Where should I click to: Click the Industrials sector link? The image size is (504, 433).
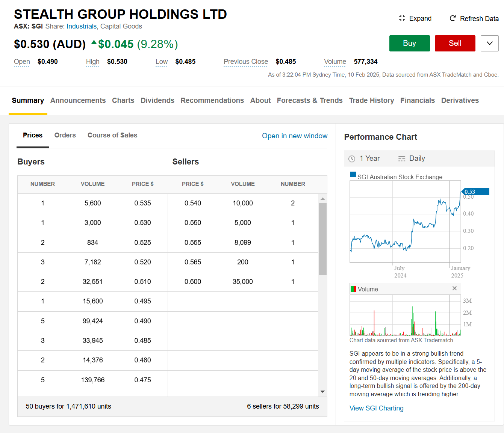coord(82,26)
